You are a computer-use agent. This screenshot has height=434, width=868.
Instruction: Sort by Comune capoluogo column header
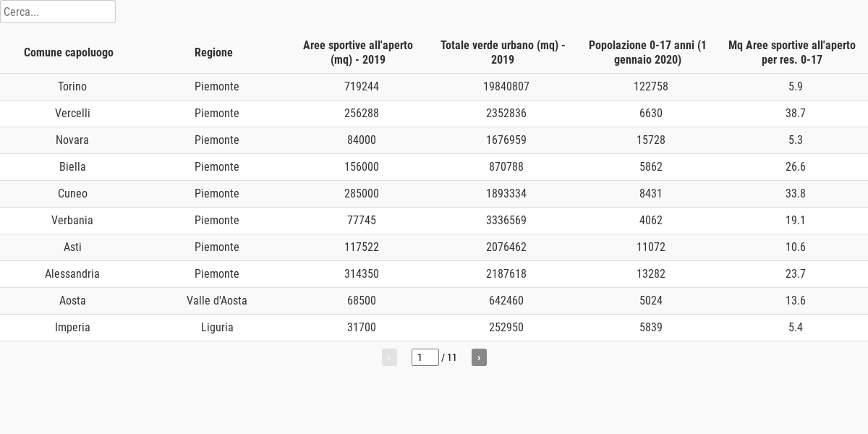69,52
